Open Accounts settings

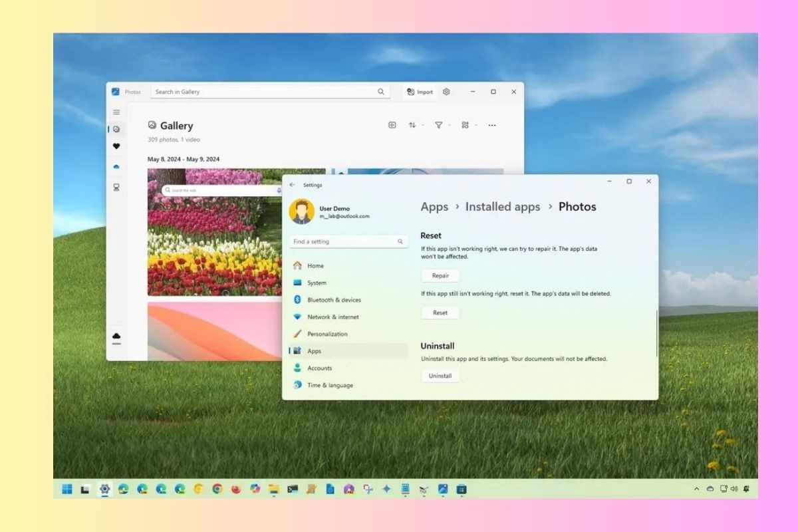[348, 368]
